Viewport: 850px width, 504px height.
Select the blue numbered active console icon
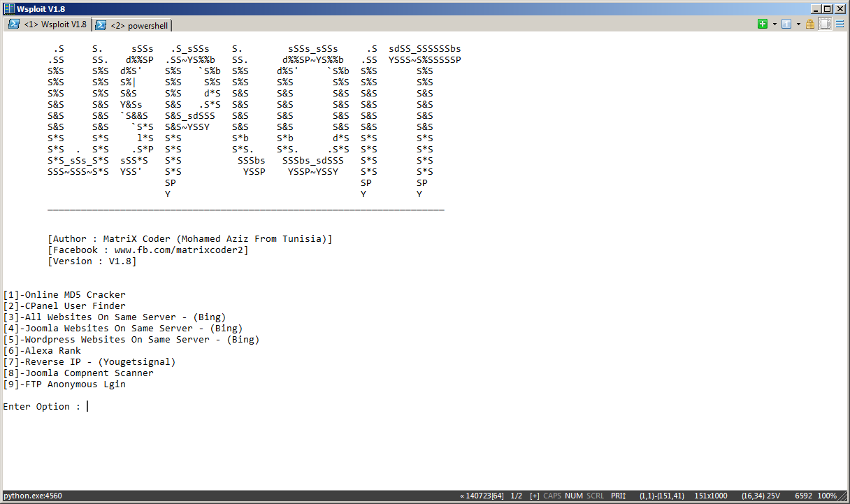point(786,23)
